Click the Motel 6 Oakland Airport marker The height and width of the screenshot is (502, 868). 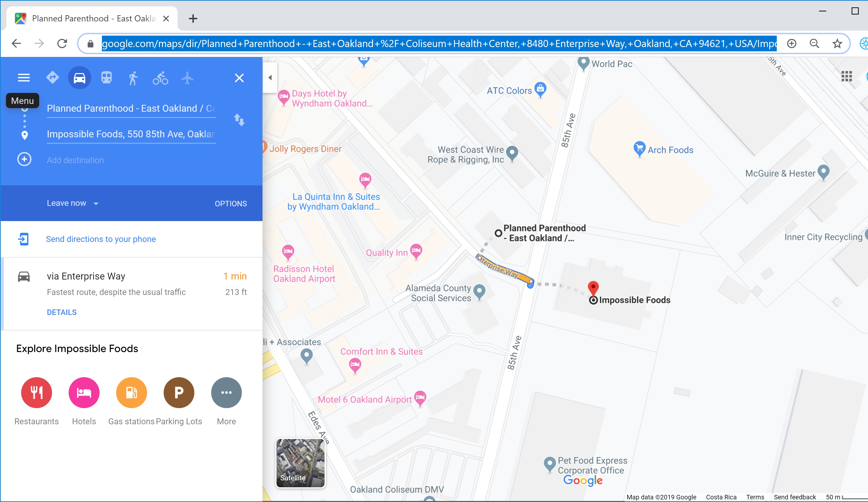tap(420, 399)
